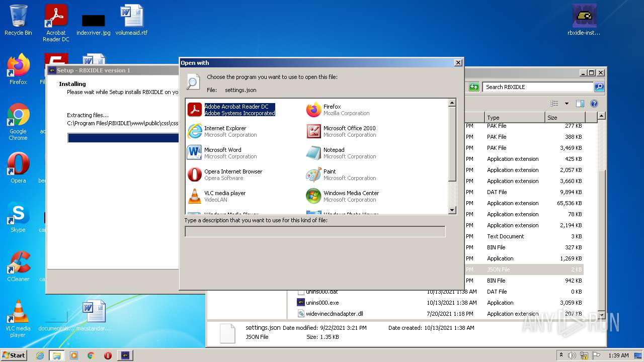Select Microsoft Office 2010 in the program list
The width and height of the screenshot is (644, 362).
pos(341,131)
